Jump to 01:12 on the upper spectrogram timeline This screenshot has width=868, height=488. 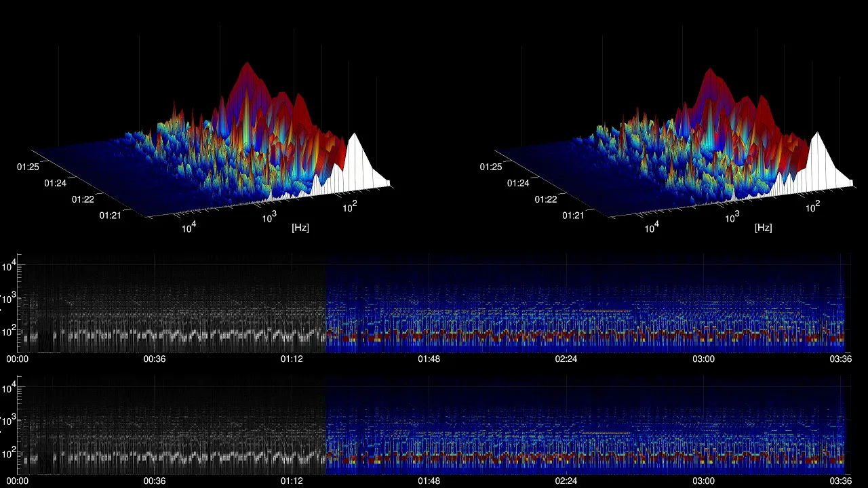click(292, 359)
